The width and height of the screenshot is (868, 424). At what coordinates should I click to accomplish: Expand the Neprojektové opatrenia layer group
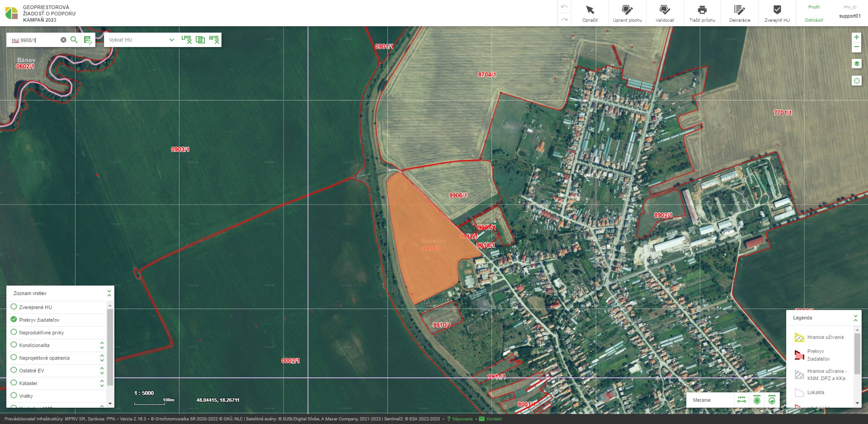pos(102,358)
